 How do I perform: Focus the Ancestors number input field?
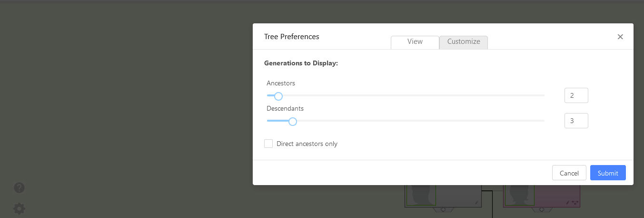[576, 95]
